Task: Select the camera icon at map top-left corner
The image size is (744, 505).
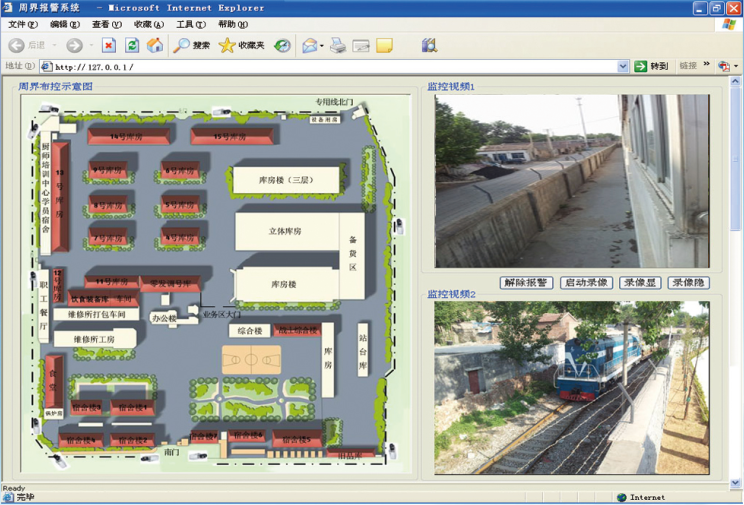Action: [49, 109]
